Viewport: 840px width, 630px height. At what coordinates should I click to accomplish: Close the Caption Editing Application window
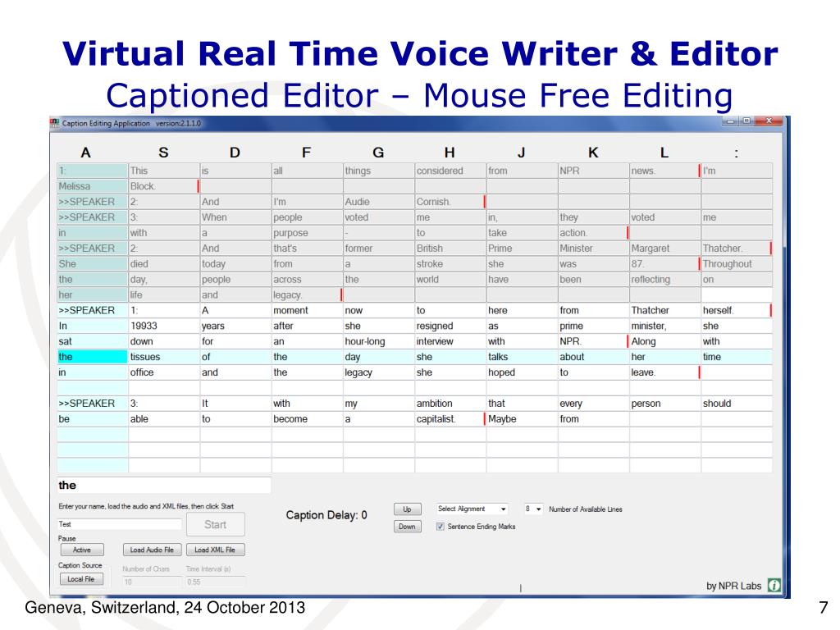769,121
